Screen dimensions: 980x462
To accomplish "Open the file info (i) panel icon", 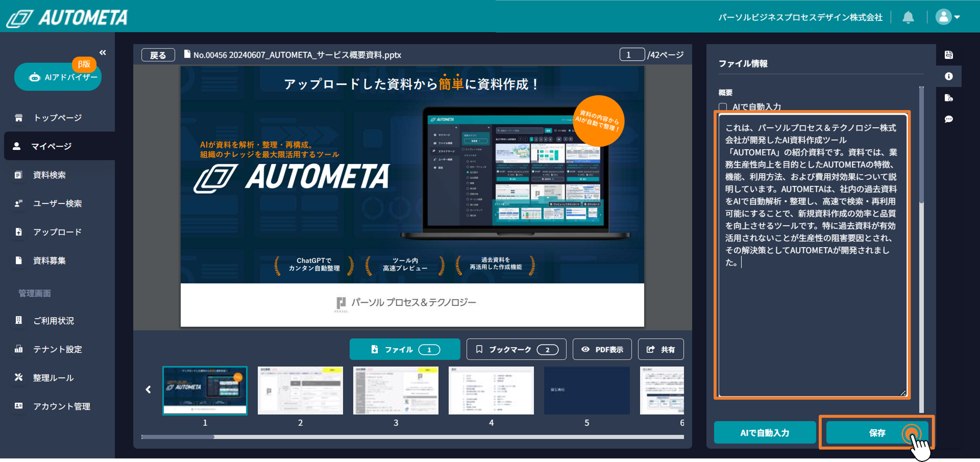I will point(949,76).
